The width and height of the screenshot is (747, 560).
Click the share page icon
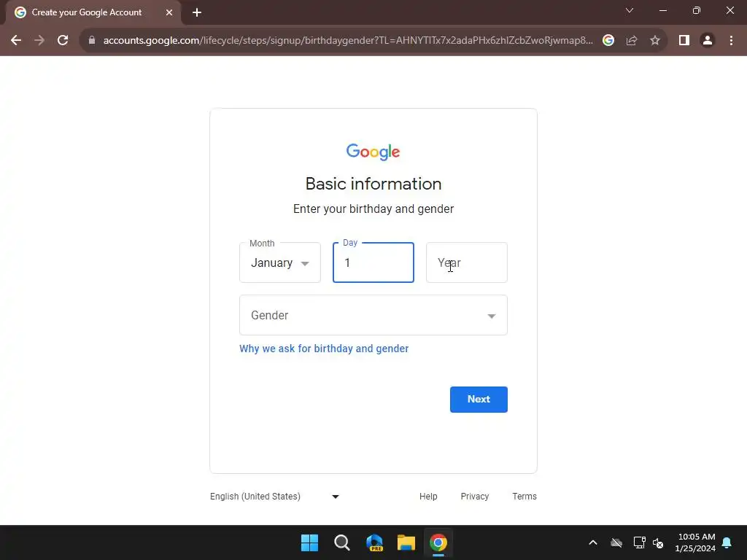coord(632,41)
